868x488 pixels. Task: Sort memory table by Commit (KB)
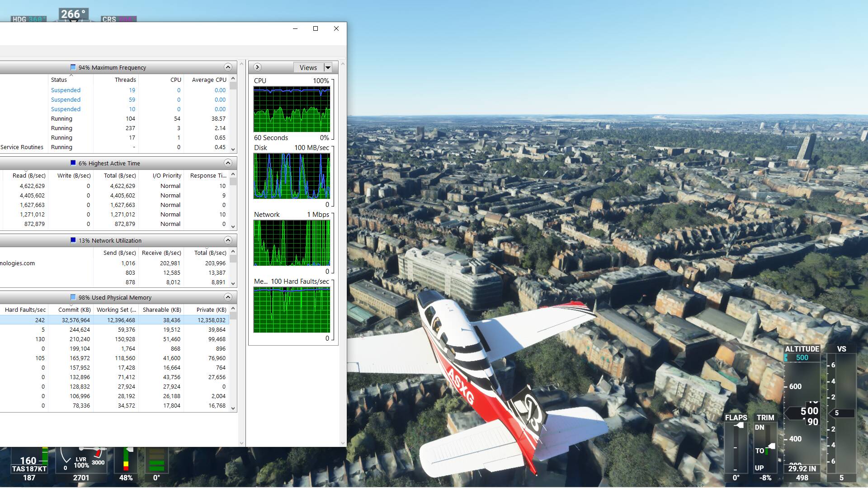click(71, 310)
